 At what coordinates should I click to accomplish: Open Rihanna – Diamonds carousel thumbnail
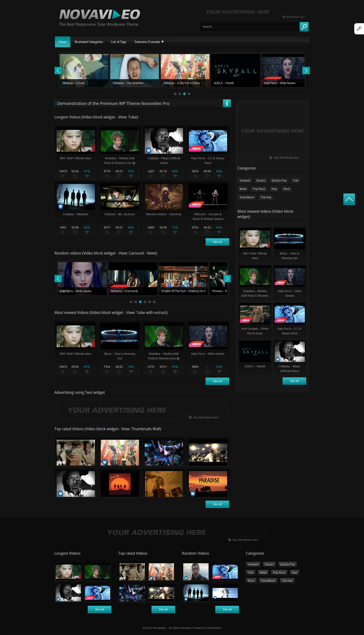[133, 278]
